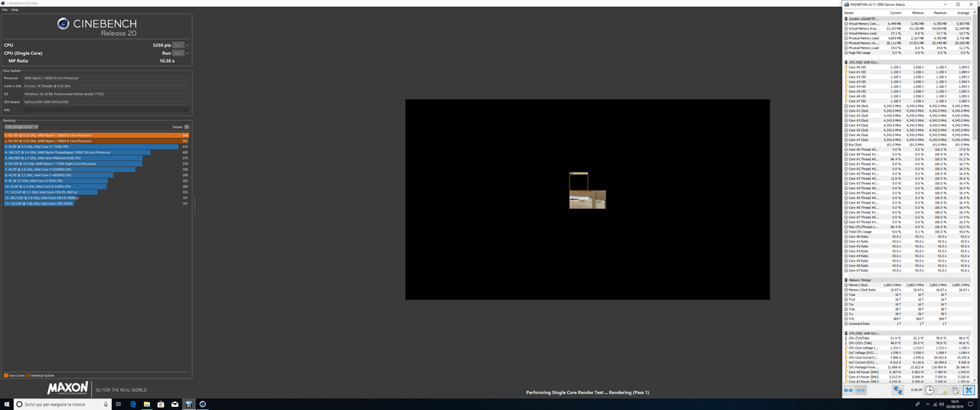Open Microsoft Store from the taskbar
980x410 pixels.
161,404
